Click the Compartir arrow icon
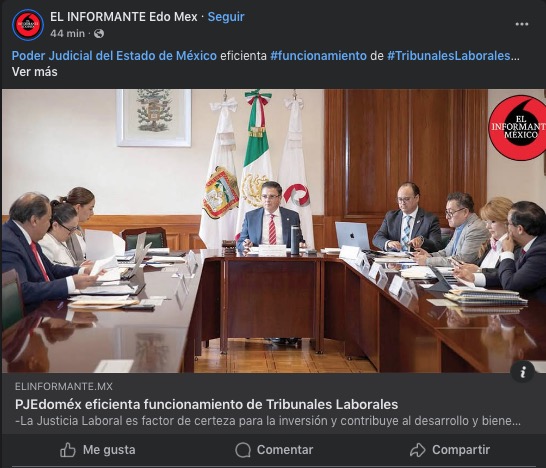The width and height of the screenshot is (546, 468). click(x=418, y=450)
